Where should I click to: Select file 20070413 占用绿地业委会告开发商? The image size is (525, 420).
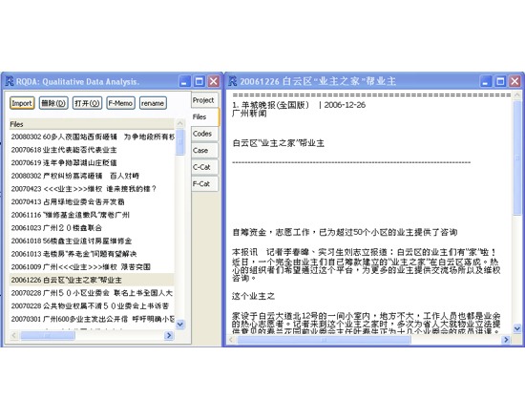point(92,202)
